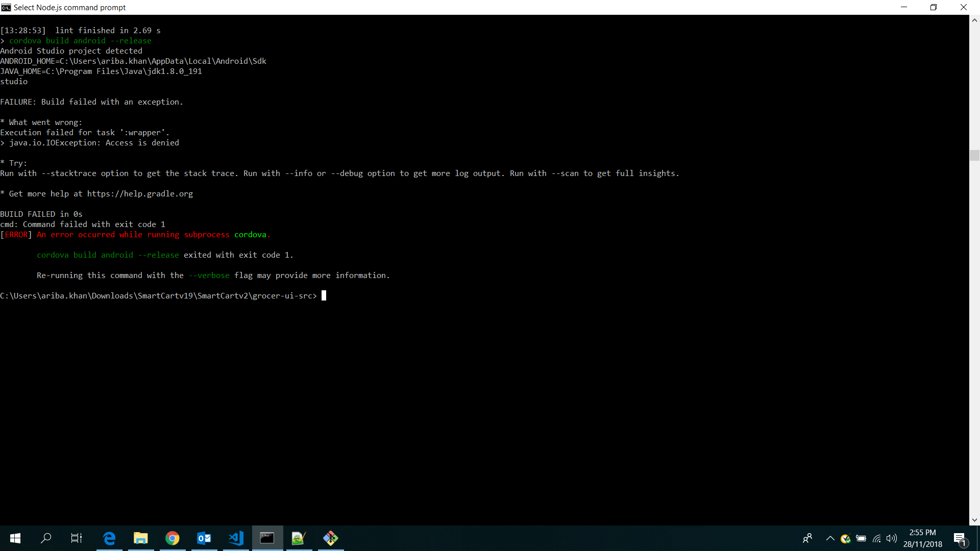
Task: Open File Explorer from the taskbar
Action: (141, 538)
